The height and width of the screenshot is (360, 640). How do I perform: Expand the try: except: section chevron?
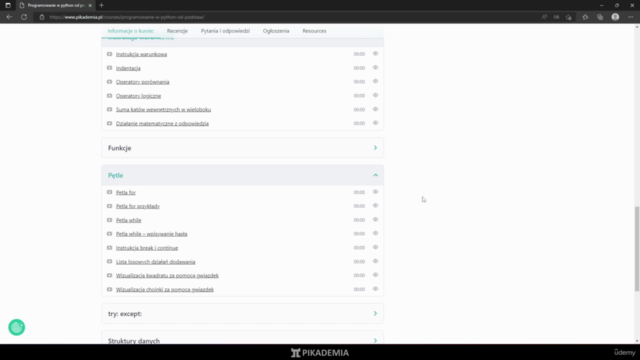pos(375,313)
